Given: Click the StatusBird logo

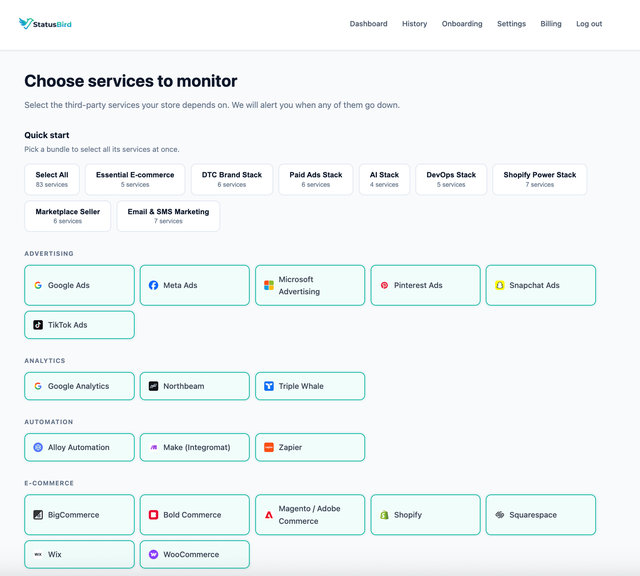Looking at the screenshot, I should 45,24.
